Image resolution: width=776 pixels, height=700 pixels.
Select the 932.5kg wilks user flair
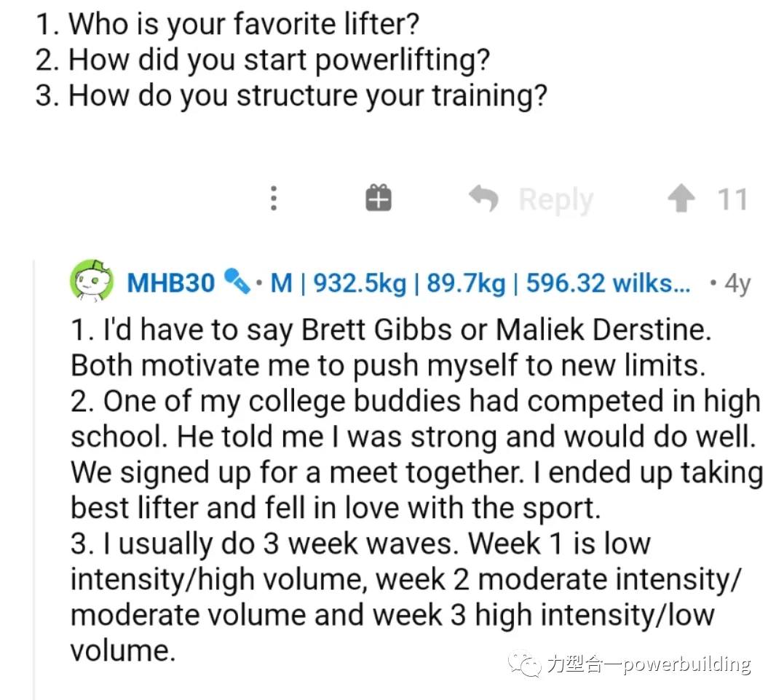pyautogui.click(x=480, y=282)
